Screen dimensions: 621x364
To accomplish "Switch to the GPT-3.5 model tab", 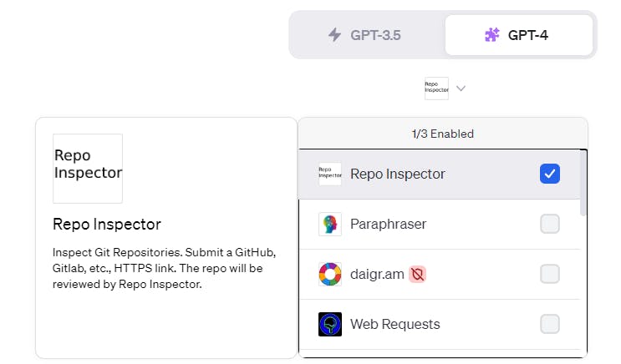I will (366, 35).
